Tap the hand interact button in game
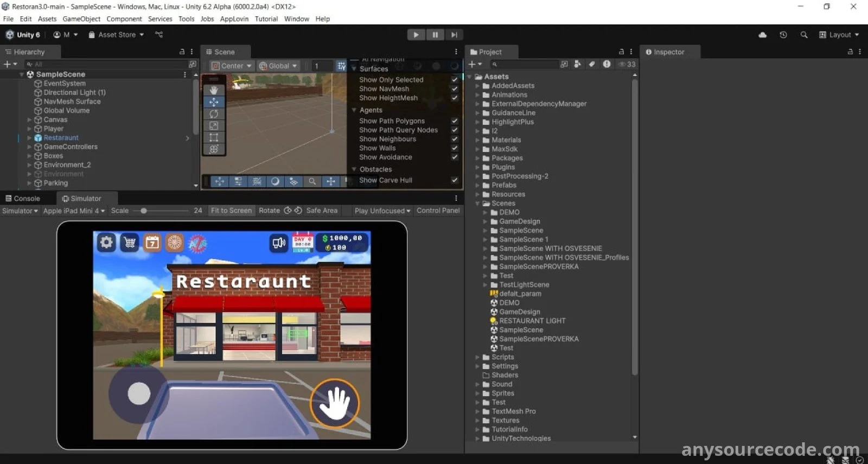The width and height of the screenshot is (868, 464). (x=335, y=403)
